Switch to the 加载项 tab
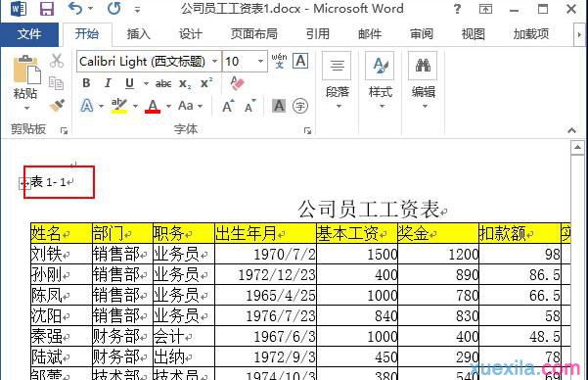Screen dimensions: 588x380 (x=530, y=34)
